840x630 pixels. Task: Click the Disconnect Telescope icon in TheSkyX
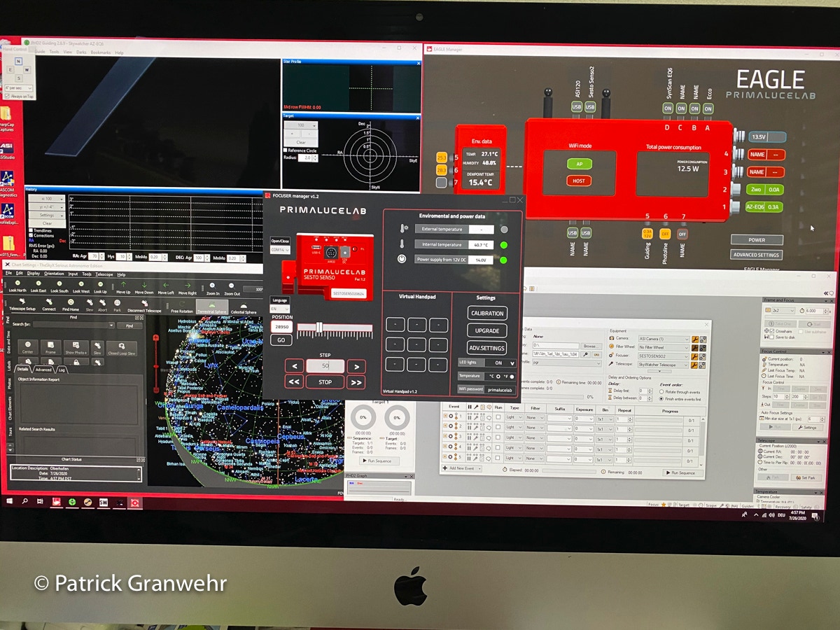pos(144,304)
